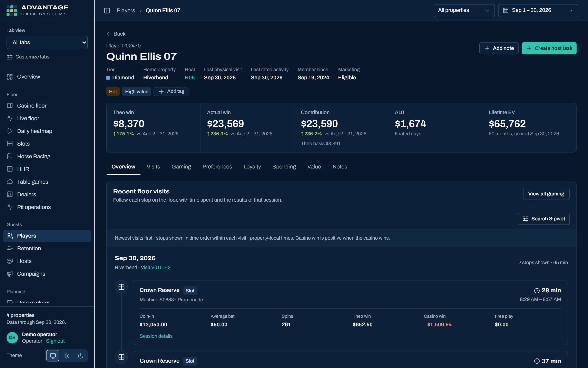Select the Value tab

coord(314,167)
